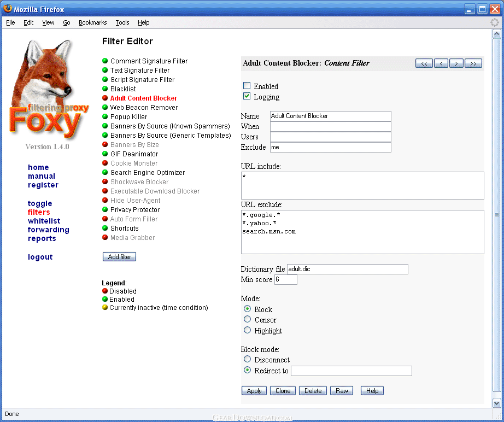The image size is (504, 422).
Task: Click the vertical scrollbar thumb
Action: (x=496, y=215)
